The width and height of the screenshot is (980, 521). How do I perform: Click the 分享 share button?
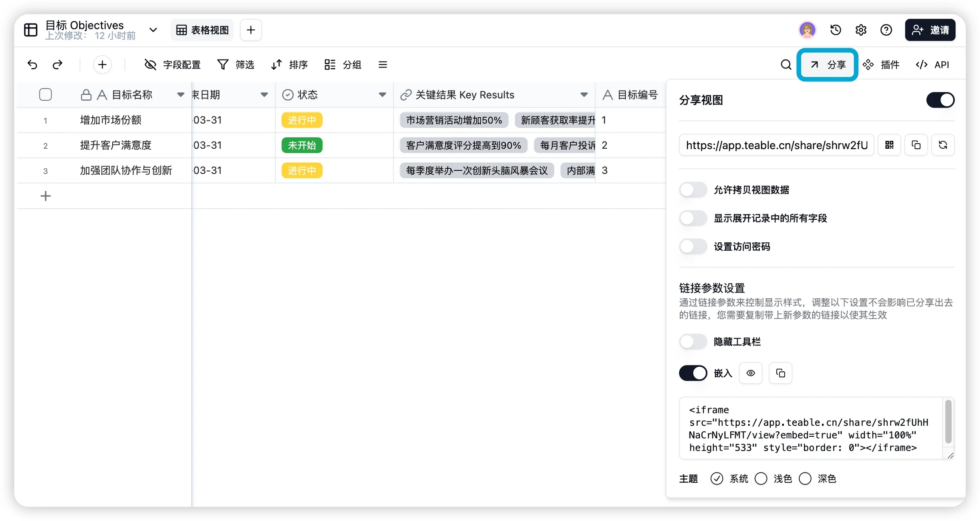pos(827,65)
